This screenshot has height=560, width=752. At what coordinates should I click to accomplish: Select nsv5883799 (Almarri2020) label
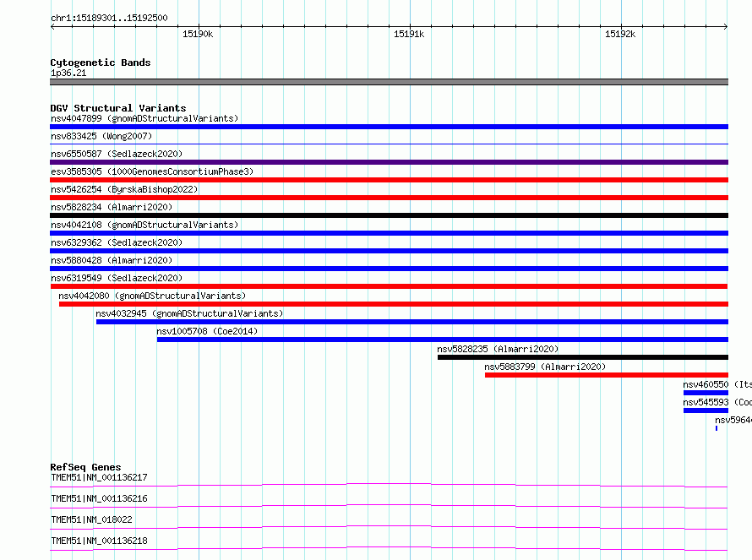(545, 367)
